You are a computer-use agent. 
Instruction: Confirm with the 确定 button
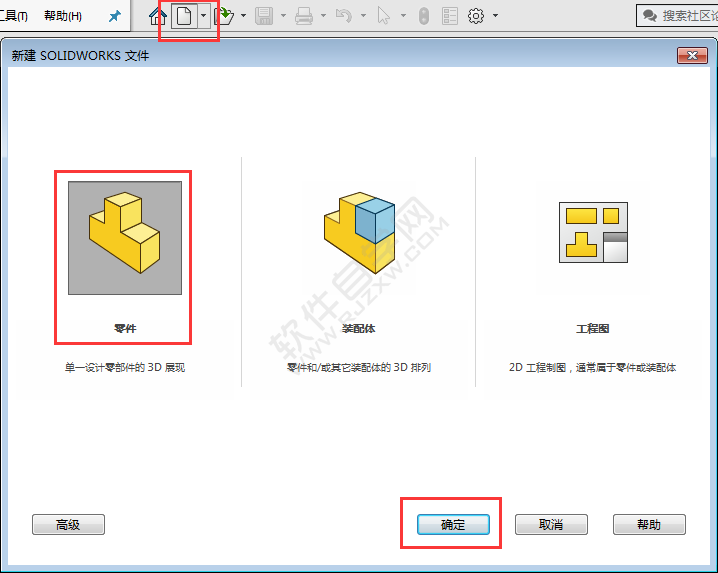tap(453, 524)
